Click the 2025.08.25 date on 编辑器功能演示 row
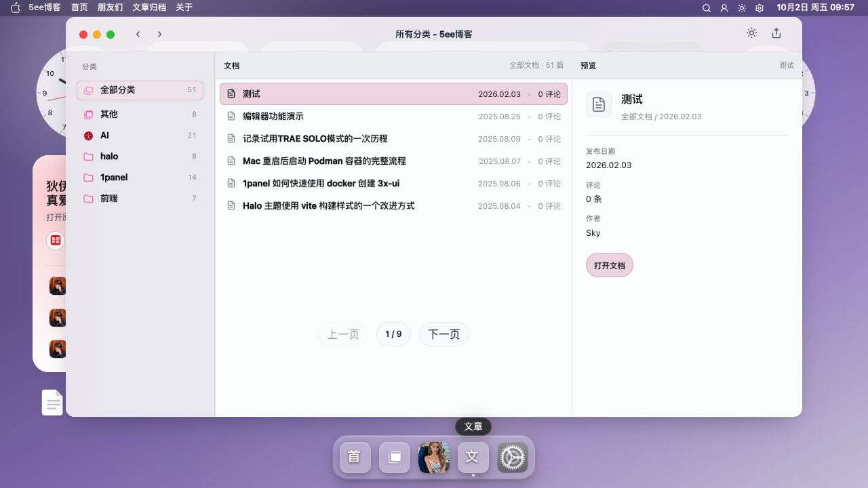868x488 pixels. pos(499,117)
